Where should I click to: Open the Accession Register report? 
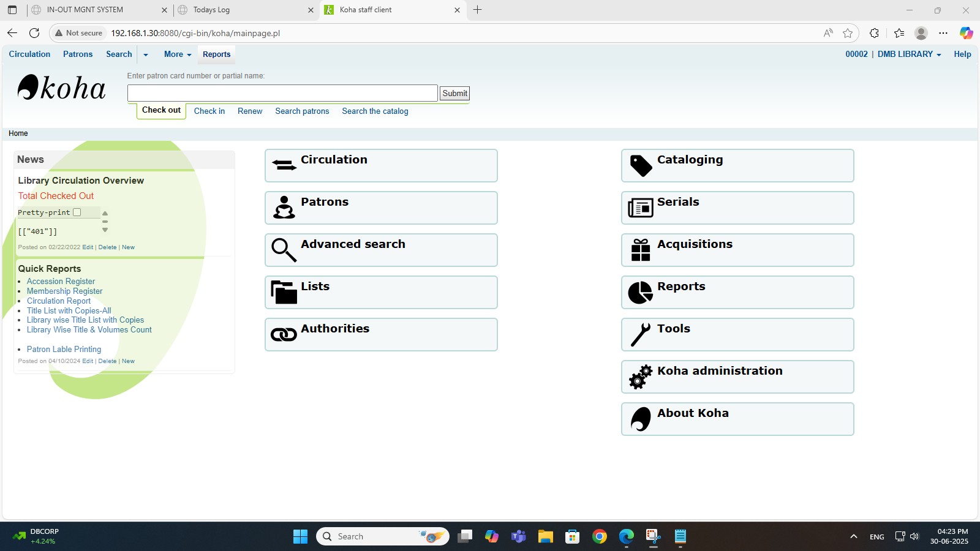(61, 282)
